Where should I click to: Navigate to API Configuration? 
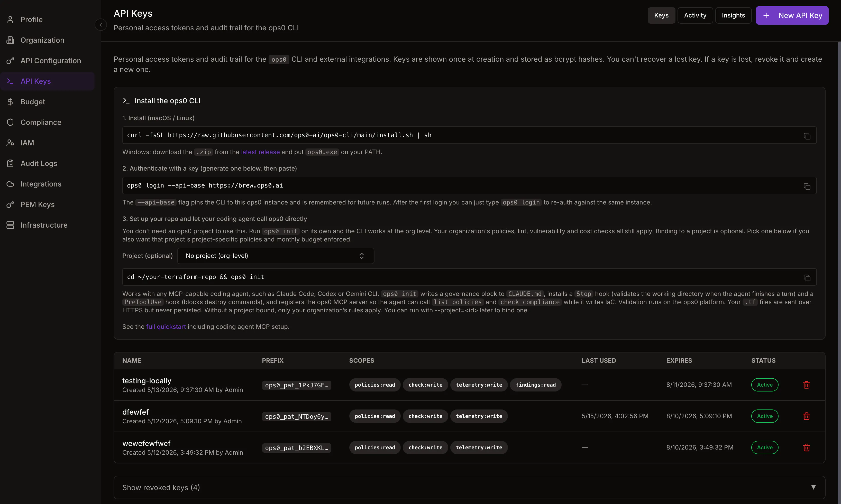(47, 61)
